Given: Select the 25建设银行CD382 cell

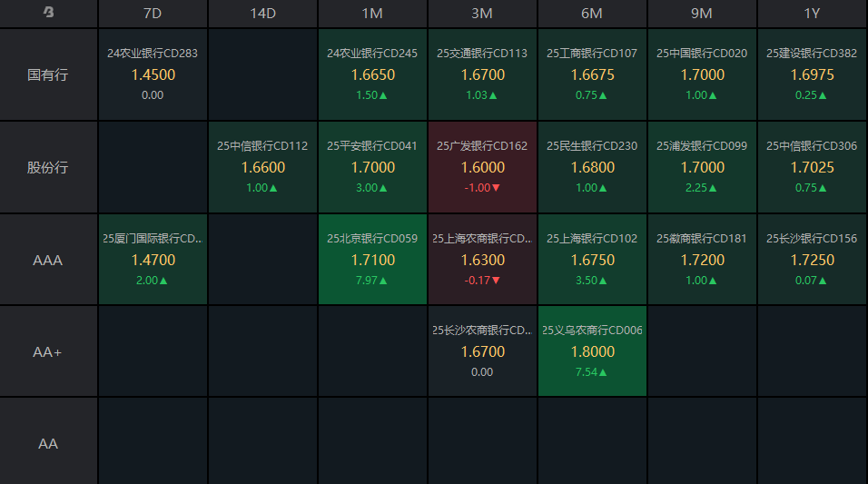Looking at the screenshot, I should (812, 74).
